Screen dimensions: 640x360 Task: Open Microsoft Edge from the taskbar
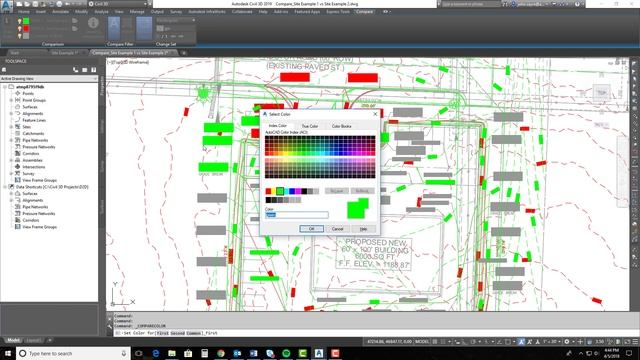click(x=156, y=353)
